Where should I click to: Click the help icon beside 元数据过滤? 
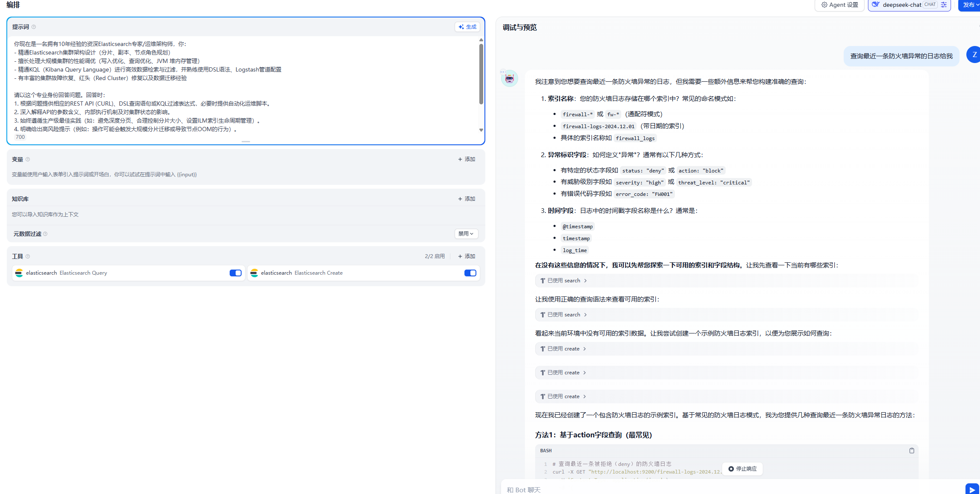click(x=45, y=234)
